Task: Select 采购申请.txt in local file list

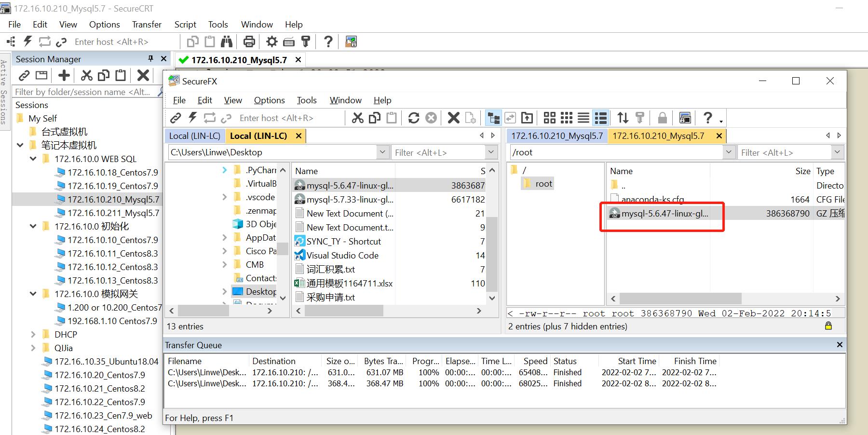Action: (331, 297)
